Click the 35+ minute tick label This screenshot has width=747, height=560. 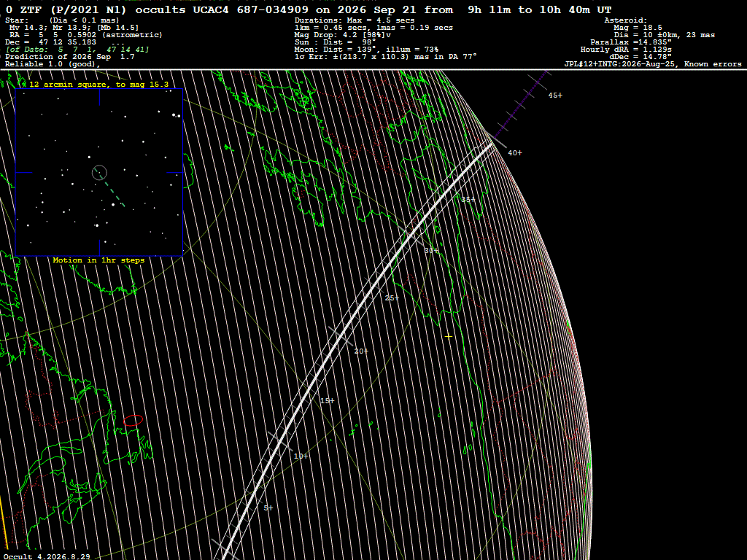point(468,200)
